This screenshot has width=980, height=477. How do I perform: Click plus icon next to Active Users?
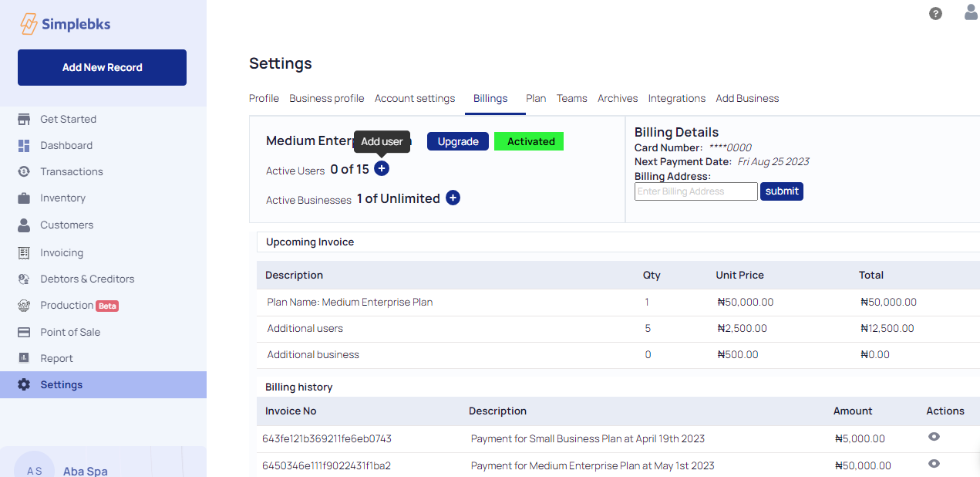pos(382,168)
